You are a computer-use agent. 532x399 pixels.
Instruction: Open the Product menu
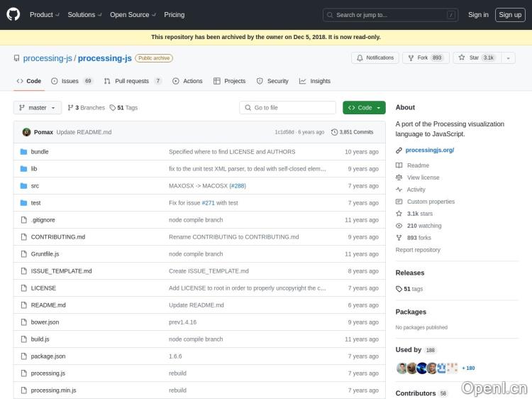click(45, 15)
